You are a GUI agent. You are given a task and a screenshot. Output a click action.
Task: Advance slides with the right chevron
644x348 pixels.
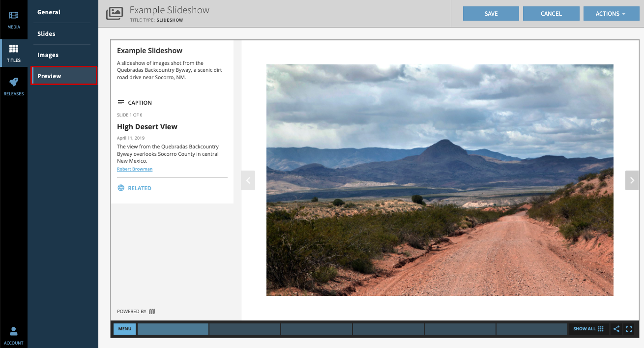pyautogui.click(x=632, y=180)
